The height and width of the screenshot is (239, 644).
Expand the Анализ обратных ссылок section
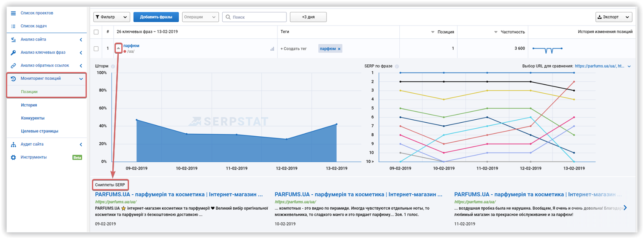pyautogui.click(x=81, y=66)
